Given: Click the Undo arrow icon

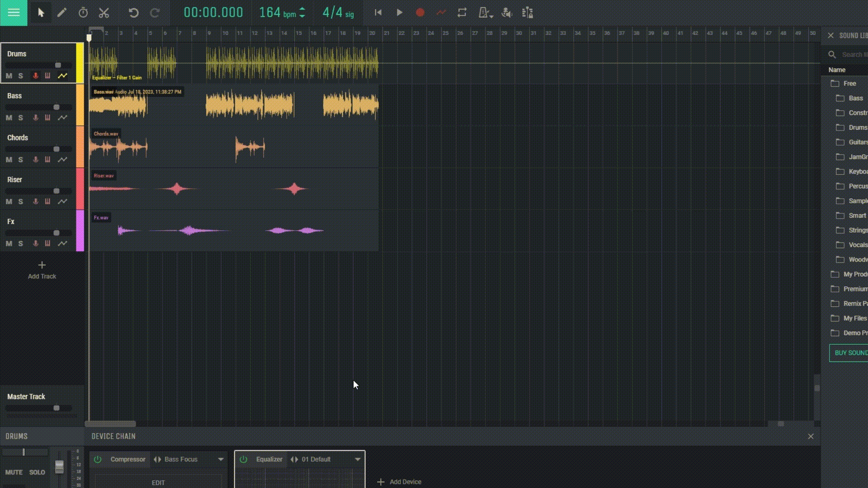Looking at the screenshot, I should click(133, 13).
